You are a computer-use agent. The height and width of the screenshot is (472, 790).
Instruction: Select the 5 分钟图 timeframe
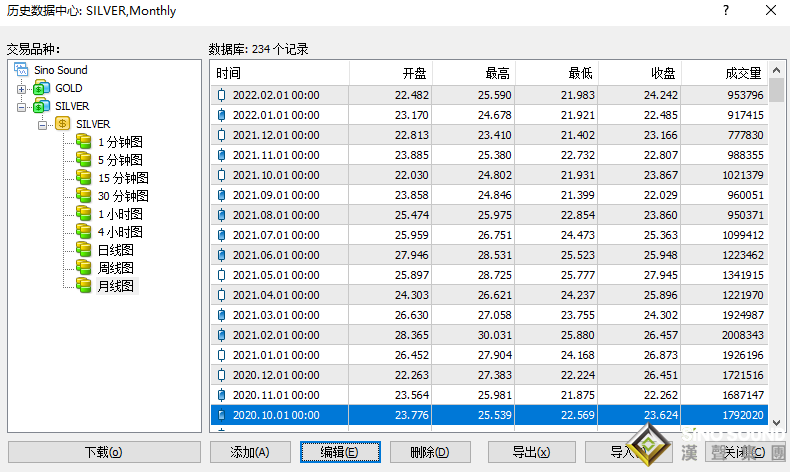[x=120, y=160]
